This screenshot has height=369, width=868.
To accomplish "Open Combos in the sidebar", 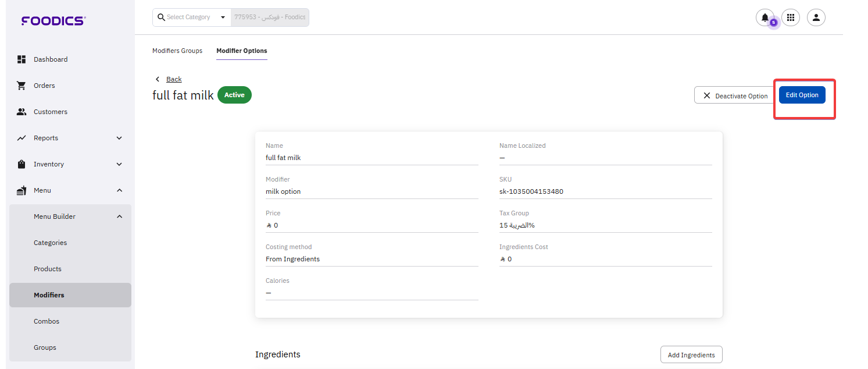I will 47,321.
